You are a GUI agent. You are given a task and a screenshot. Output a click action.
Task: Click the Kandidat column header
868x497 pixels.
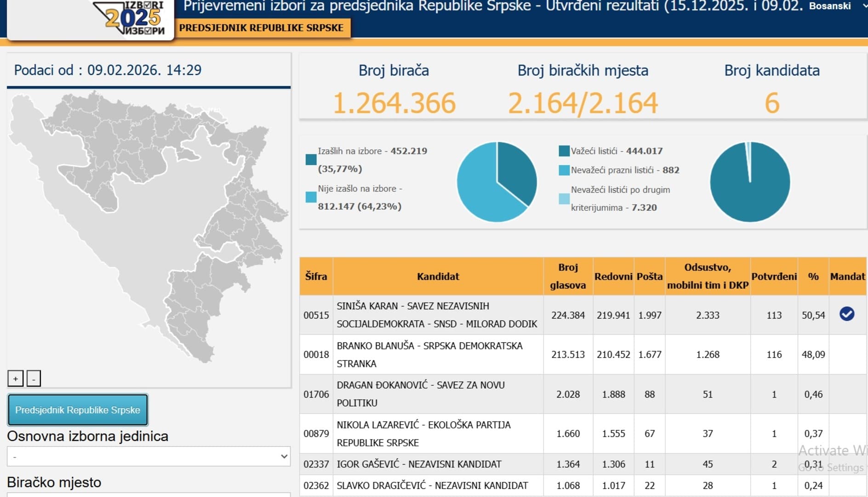pyautogui.click(x=438, y=276)
